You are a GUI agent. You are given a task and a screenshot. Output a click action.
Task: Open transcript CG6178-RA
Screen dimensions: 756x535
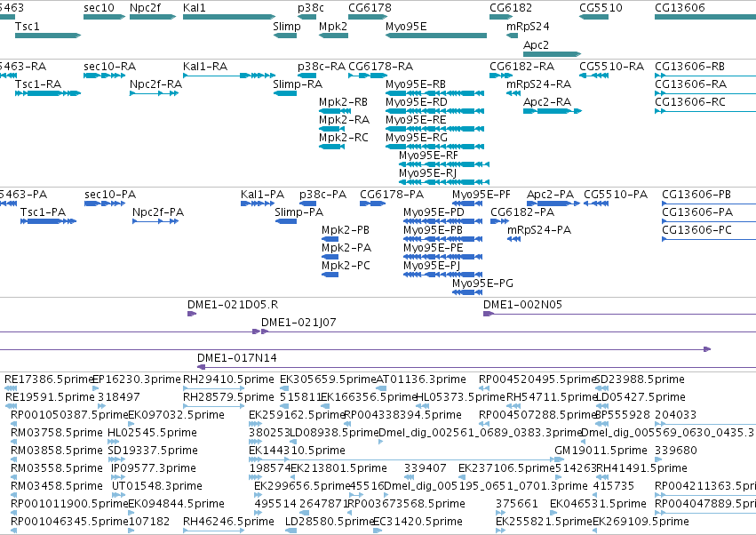click(368, 76)
